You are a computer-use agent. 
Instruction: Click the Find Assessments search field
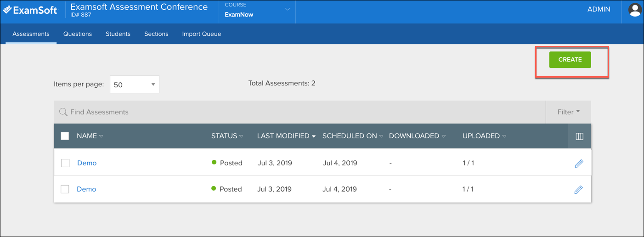point(276,112)
